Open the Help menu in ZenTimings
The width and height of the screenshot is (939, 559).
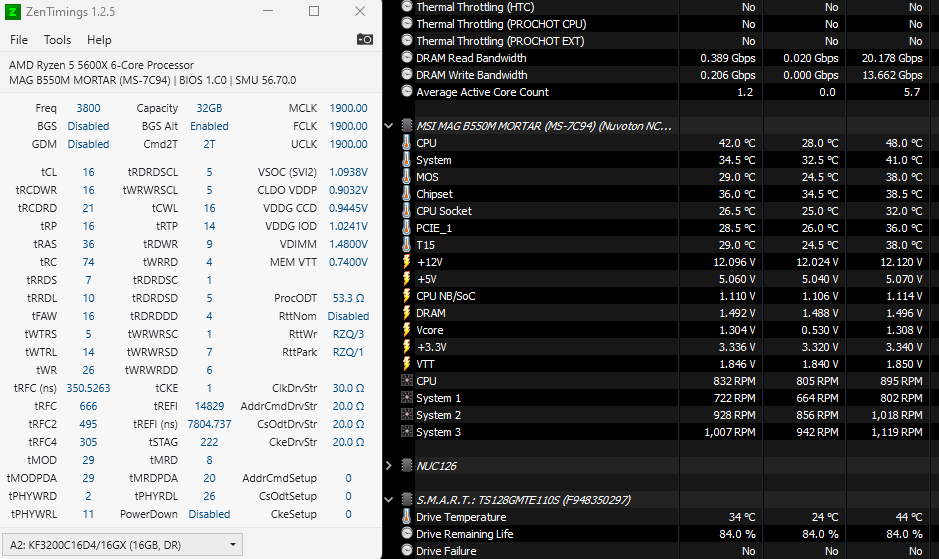point(99,40)
